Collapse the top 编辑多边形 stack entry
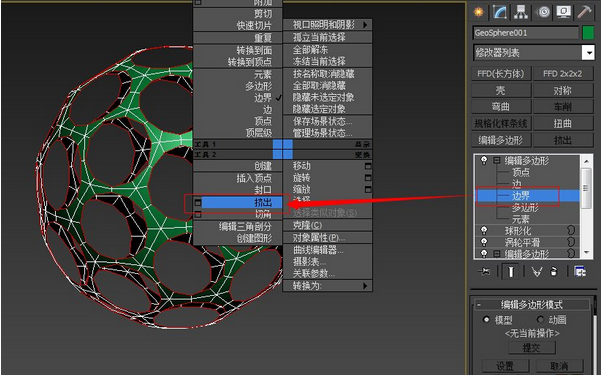 pyautogui.click(x=497, y=160)
